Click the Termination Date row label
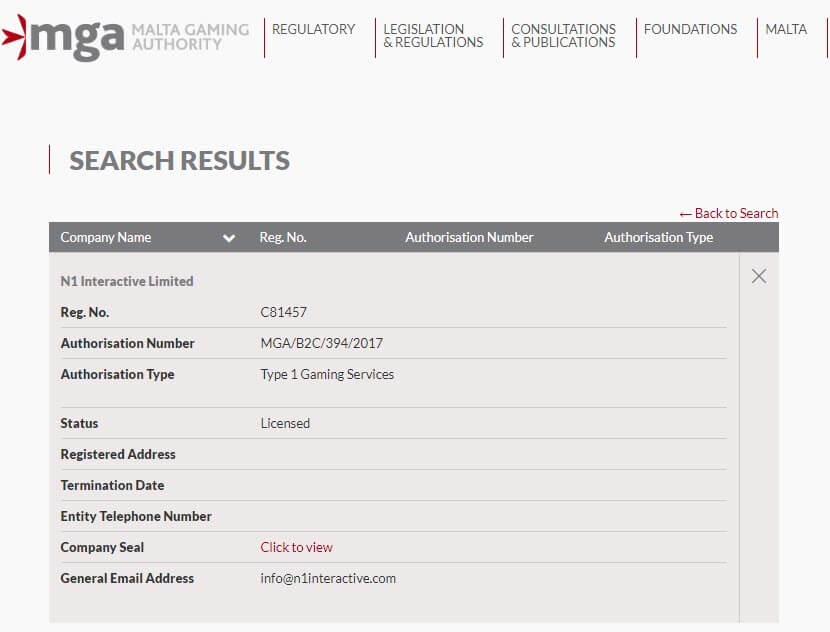This screenshot has height=632, width=830. coord(112,485)
